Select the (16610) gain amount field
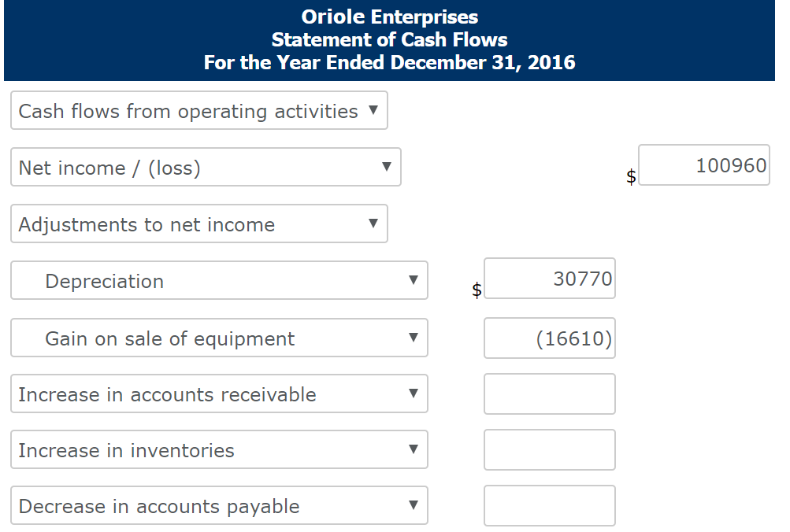 [x=549, y=337]
